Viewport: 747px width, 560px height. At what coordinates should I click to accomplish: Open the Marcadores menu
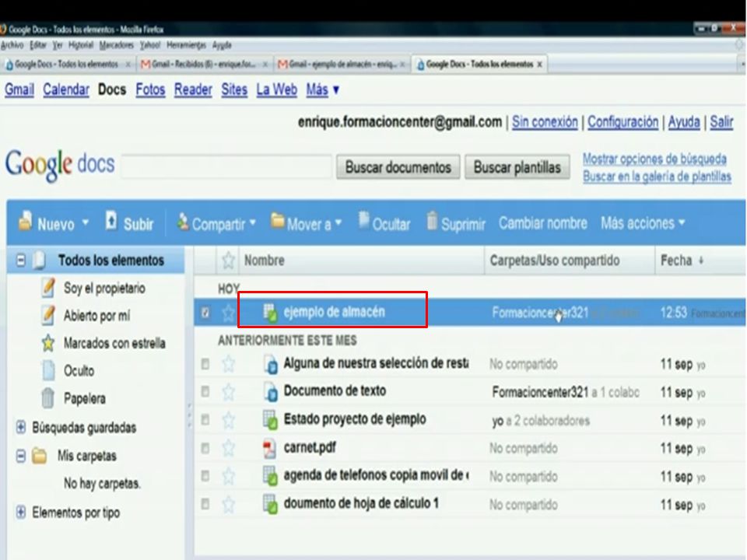[116, 45]
